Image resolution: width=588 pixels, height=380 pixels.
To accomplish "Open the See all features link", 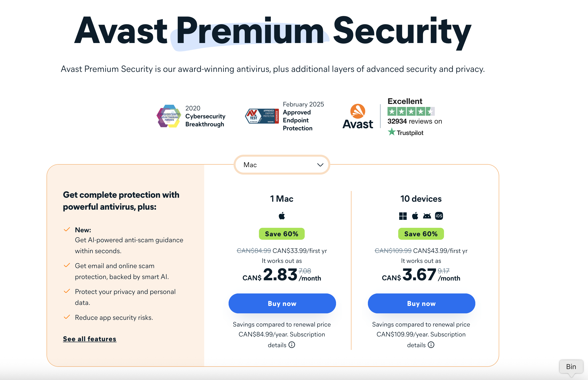I will pyautogui.click(x=90, y=339).
